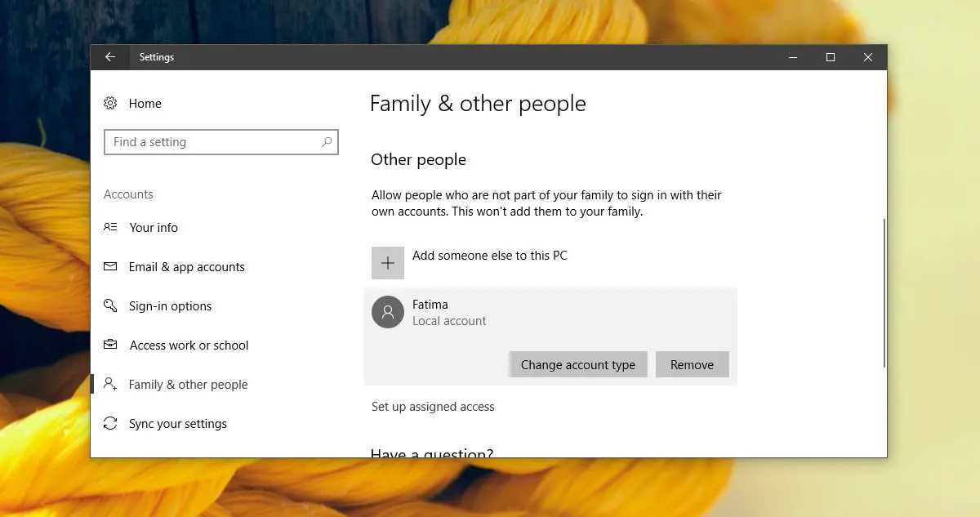
Task: Click the briefcase icon for Access work or school
Action: (x=110, y=345)
